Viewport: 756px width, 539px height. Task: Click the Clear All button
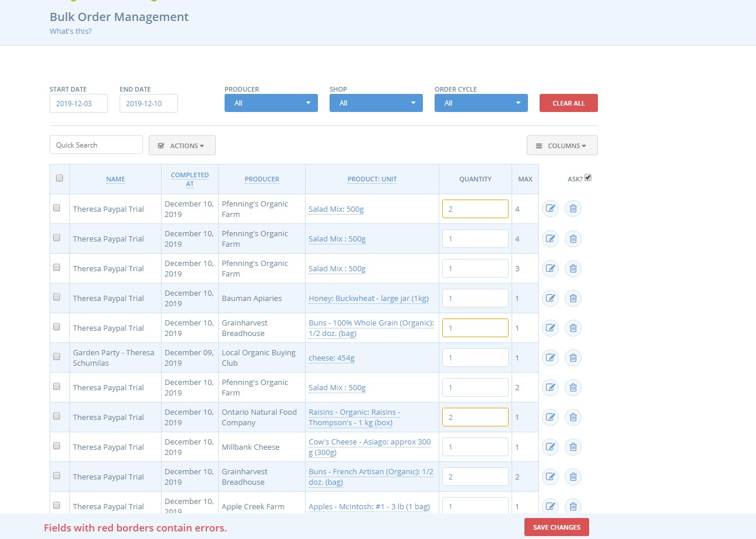coord(568,103)
